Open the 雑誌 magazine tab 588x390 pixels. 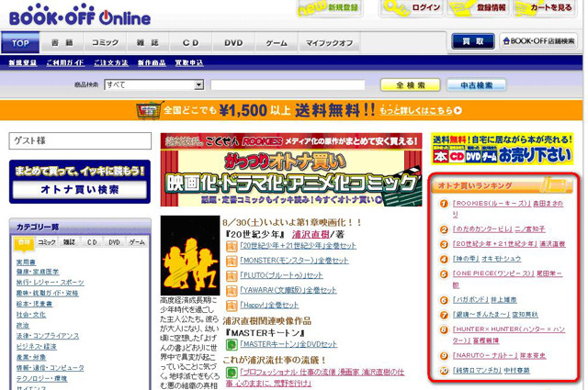[x=148, y=43]
